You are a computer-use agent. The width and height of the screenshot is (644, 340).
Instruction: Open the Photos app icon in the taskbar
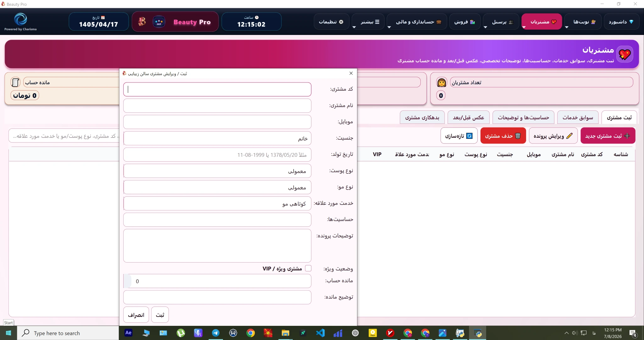click(x=442, y=333)
